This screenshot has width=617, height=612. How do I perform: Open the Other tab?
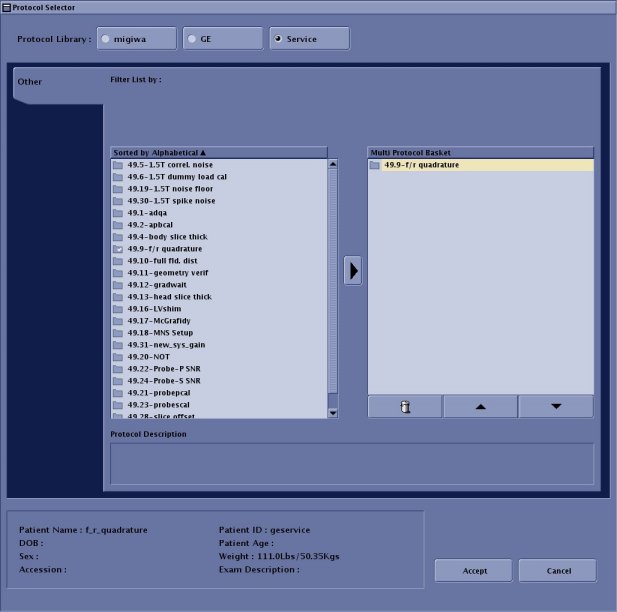click(30, 82)
